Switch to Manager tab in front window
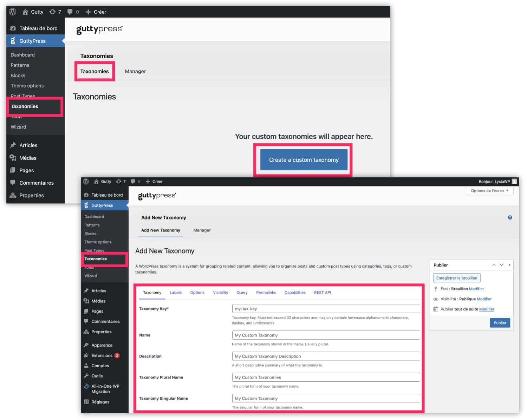Image resolution: width=527 pixels, height=420 pixels. click(202, 230)
